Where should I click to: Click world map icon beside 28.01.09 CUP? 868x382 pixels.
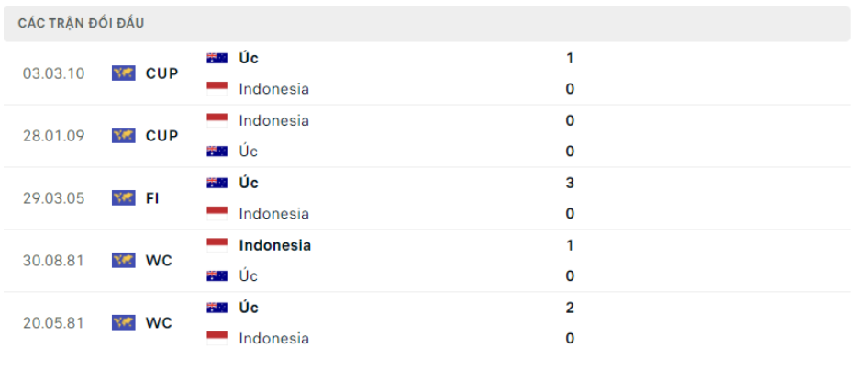(124, 136)
